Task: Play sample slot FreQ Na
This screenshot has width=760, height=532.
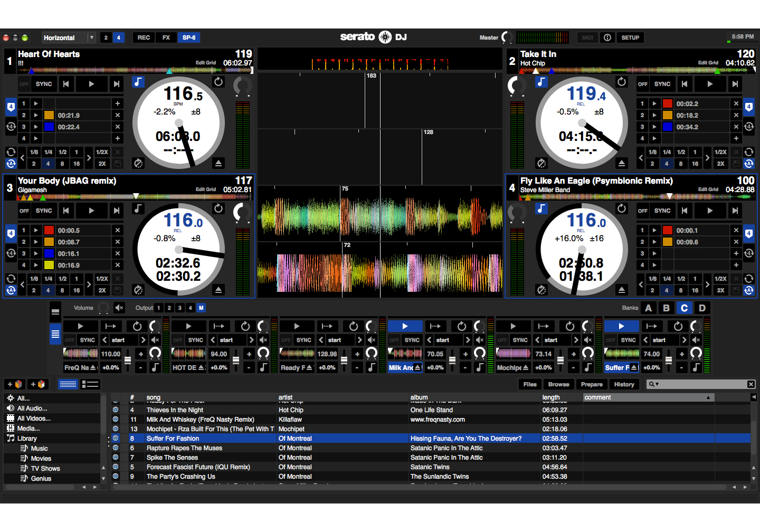Action: (80, 326)
